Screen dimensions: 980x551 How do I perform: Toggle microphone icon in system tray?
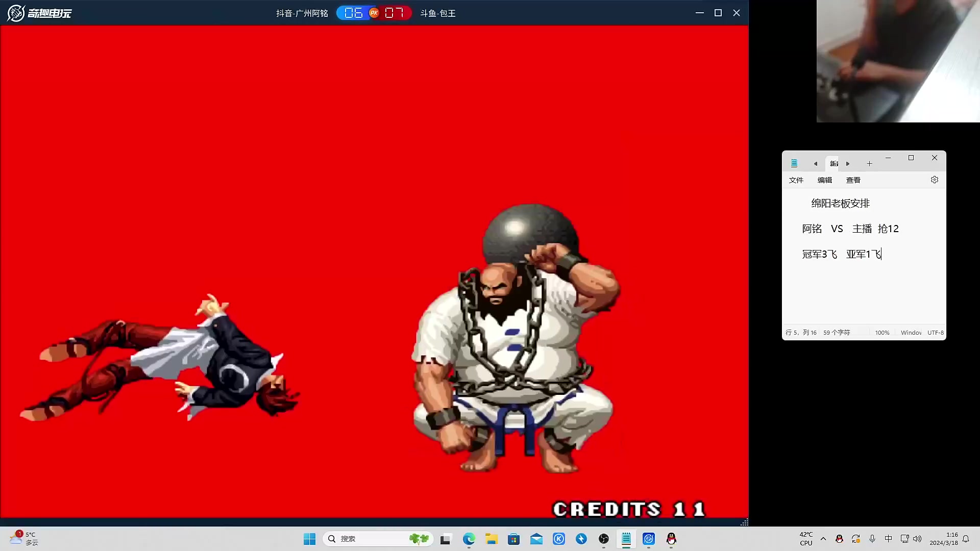pos(872,539)
